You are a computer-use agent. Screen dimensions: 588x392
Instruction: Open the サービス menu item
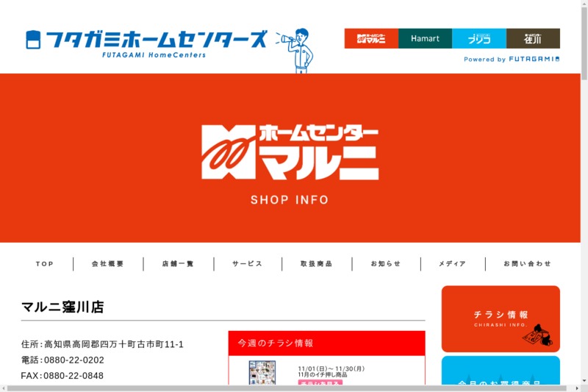pyautogui.click(x=247, y=264)
